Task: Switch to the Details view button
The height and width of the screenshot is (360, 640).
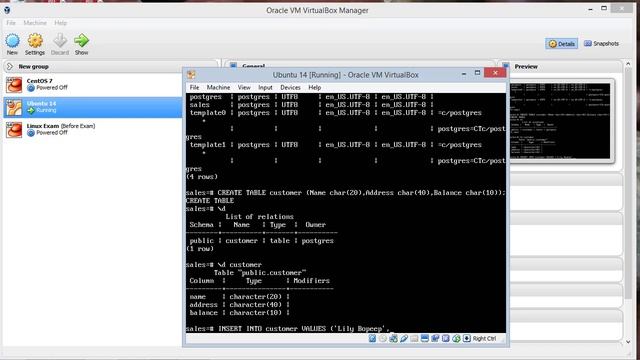Action: pyautogui.click(x=562, y=44)
